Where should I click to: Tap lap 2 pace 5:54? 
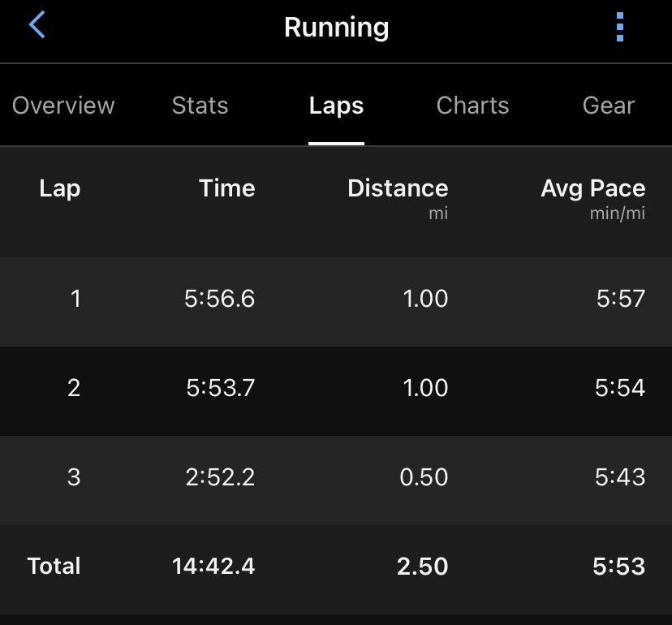620,388
